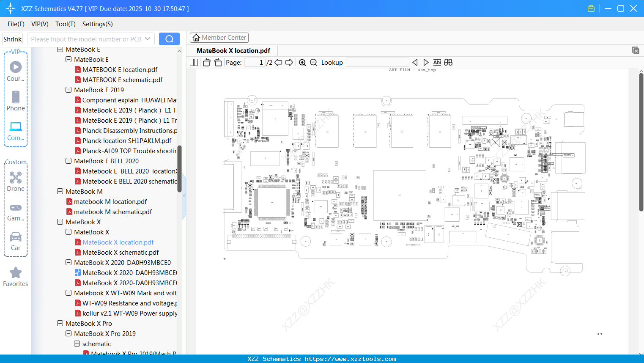Open the Tool(T) menu

66,24
